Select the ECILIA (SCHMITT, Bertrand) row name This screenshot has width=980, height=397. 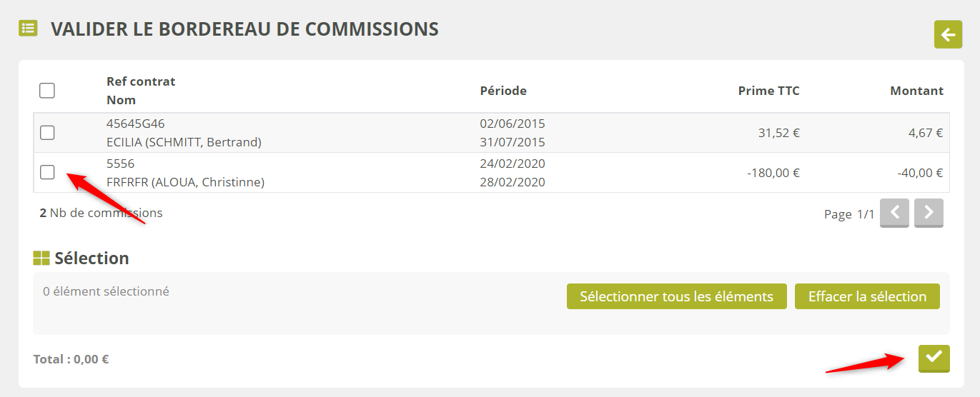(184, 142)
